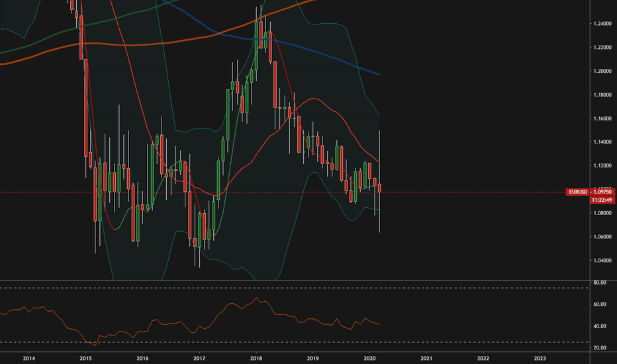617x364 pixels.
Task: Click the 1.20000 price scale label
Action: coord(602,71)
